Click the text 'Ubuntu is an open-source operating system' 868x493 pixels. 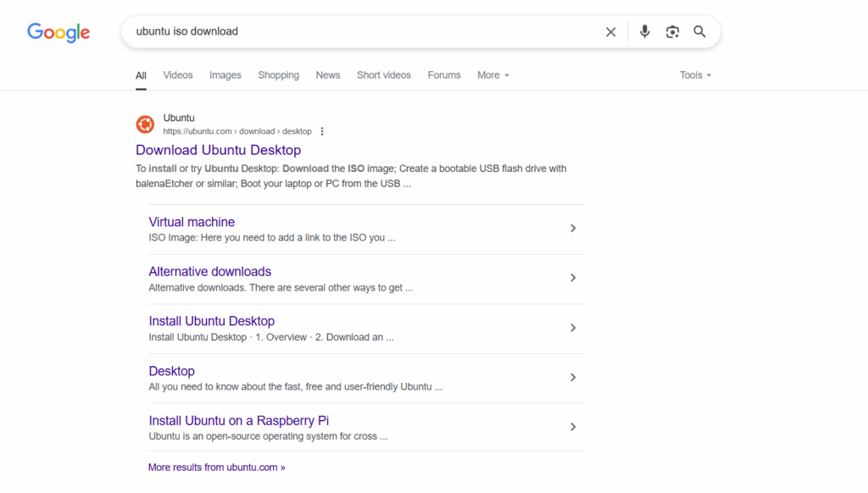[x=268, y=436]
